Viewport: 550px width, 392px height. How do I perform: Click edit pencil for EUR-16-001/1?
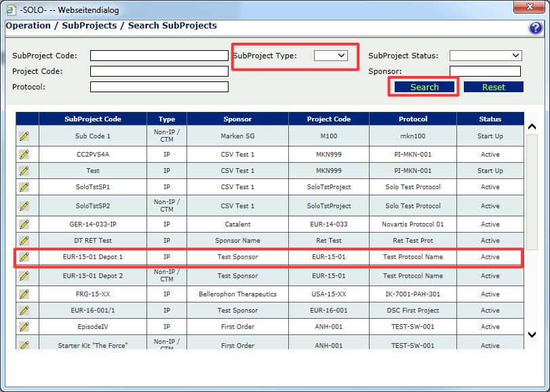point(24,311)
